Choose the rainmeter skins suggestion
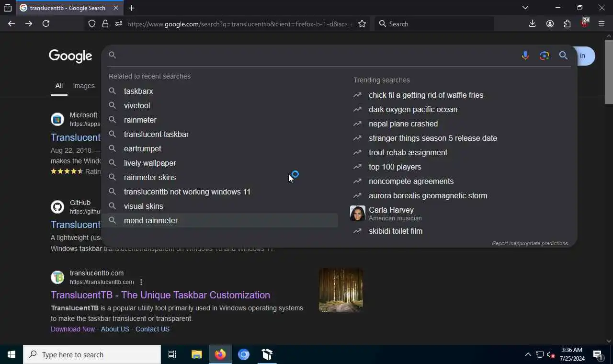The image size is (613, 364). click(x=220, y=177)
